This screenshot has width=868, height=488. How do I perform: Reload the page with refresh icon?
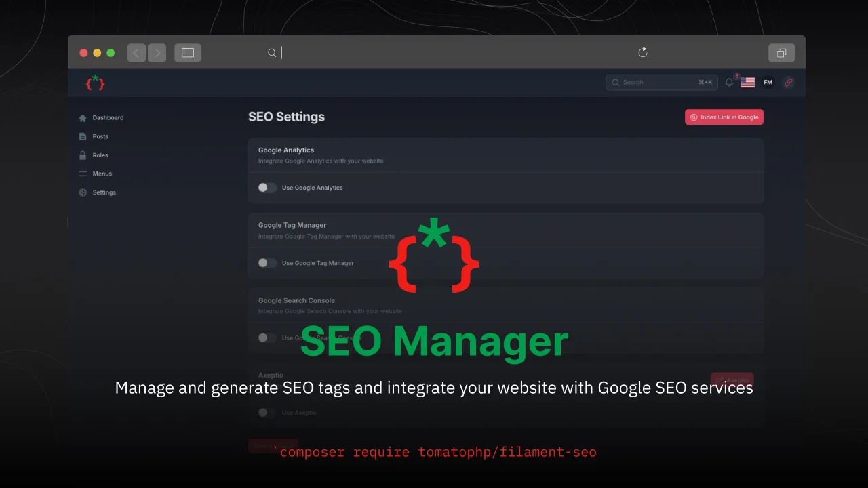(x=642, y=52)
